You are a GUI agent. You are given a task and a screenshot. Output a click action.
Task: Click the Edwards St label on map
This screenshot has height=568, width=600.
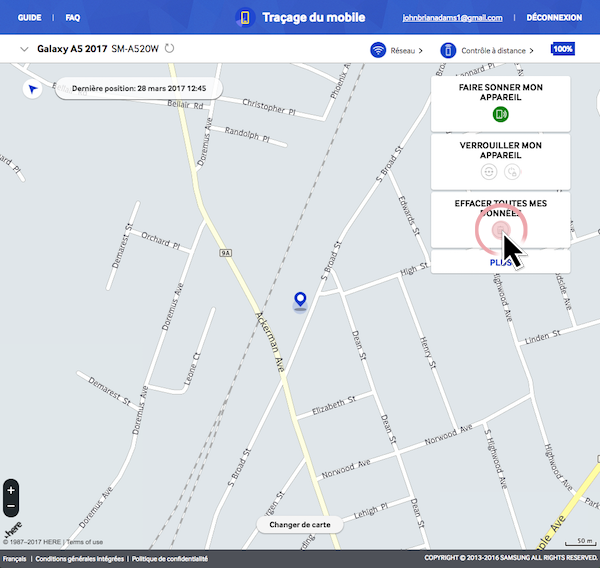click(409, 215)
